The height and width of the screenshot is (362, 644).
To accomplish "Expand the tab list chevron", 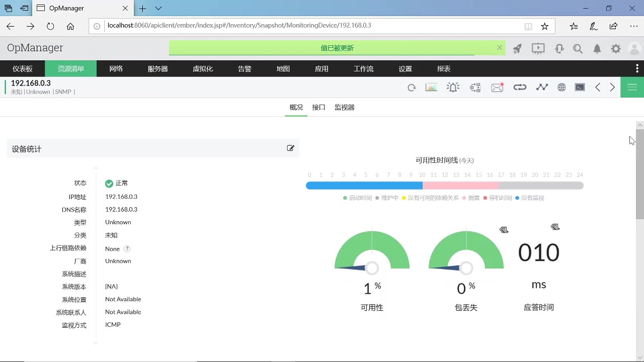I will point(158,9).
